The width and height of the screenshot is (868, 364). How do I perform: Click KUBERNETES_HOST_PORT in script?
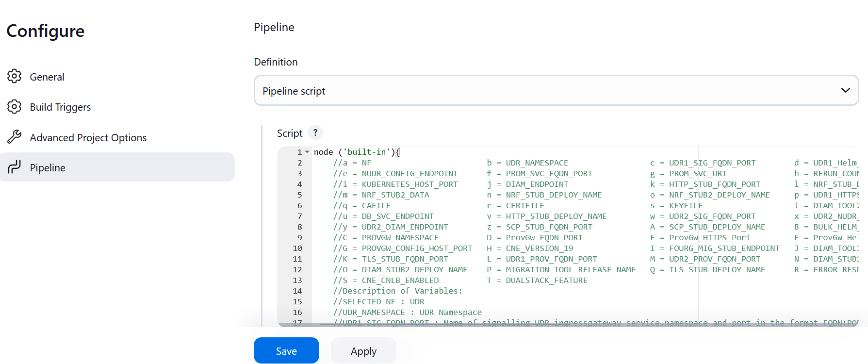point(409,184)
